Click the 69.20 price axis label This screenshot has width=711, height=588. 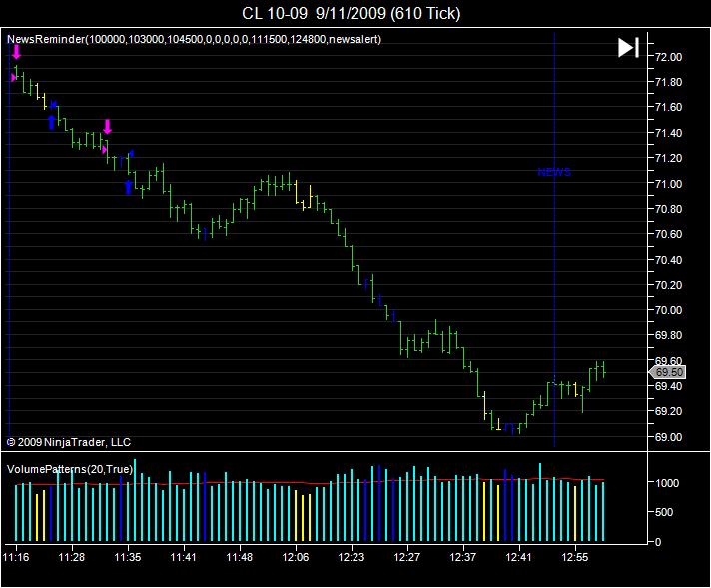[x=668, y=411]
